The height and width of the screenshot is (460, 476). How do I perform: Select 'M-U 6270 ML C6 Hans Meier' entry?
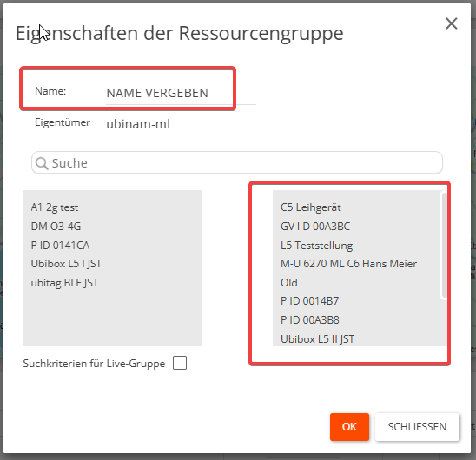348,264
